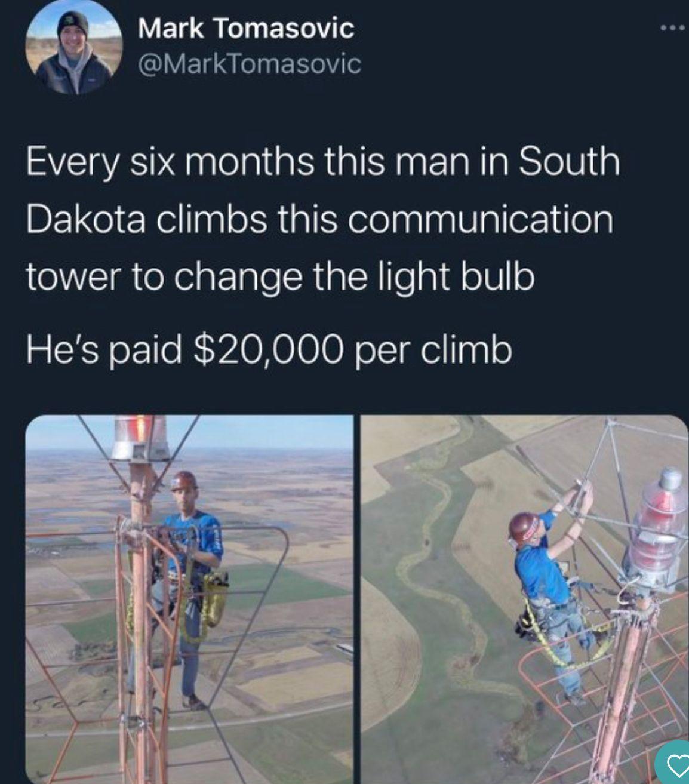
Task: Click the worker's helmet in the left photo
Action: coord(183,481)
